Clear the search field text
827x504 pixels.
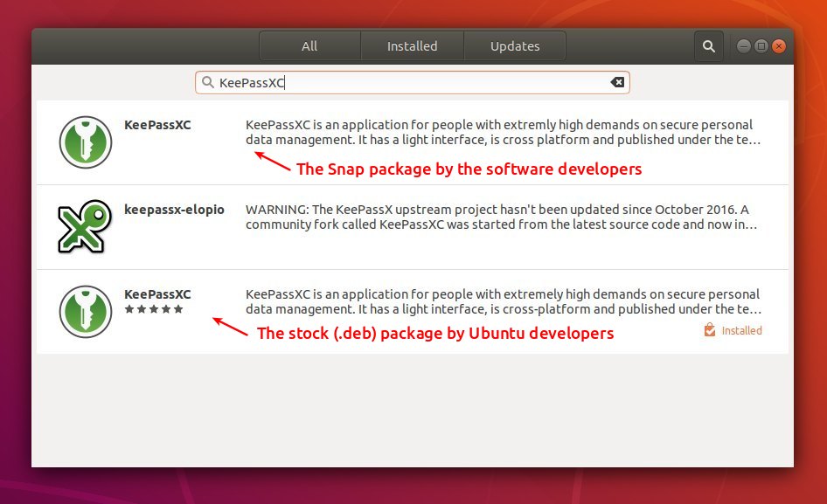click(617, 82)
